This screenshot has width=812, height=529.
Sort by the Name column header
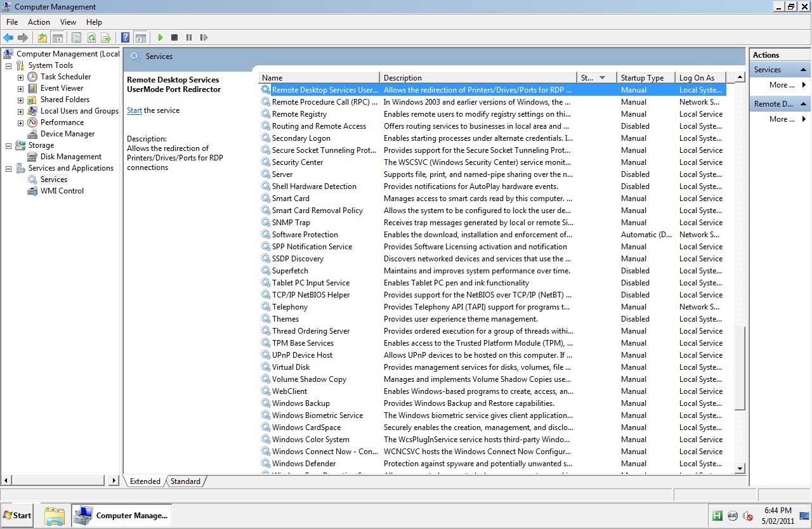click(x=319, y=78)
